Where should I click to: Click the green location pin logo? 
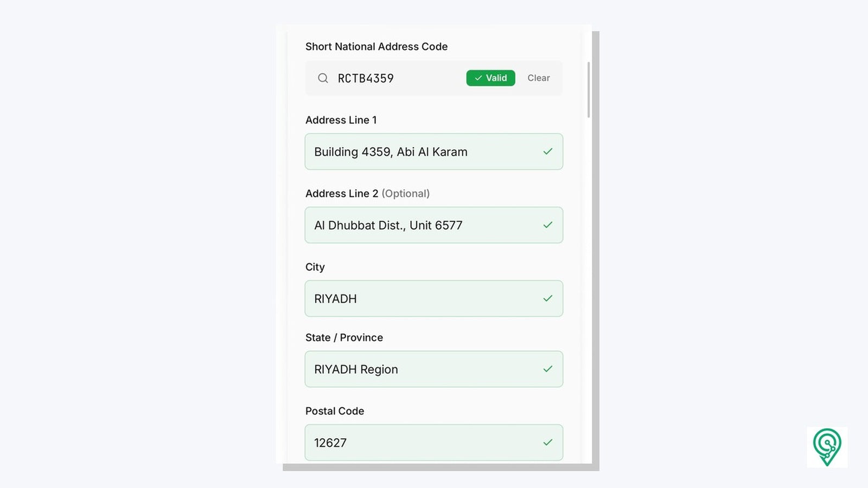pos(827,447)
